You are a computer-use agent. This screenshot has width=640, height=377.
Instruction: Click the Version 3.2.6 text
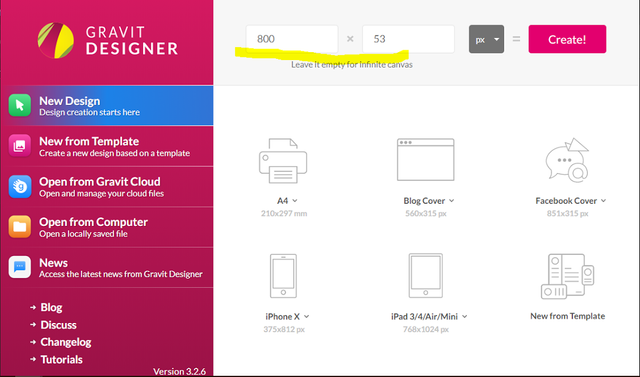(179, 371)
